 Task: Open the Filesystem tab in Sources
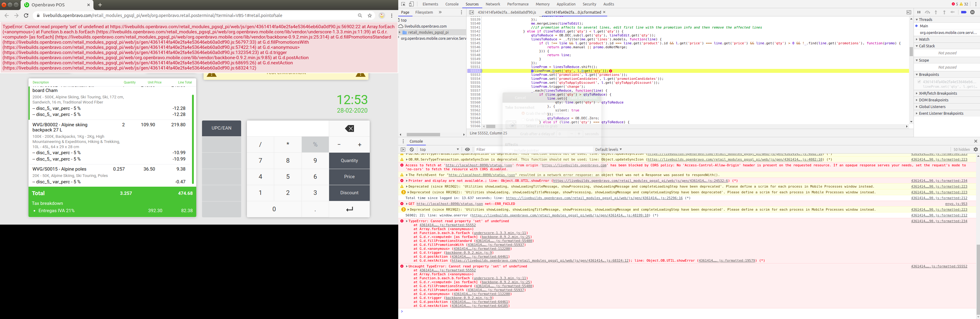(424, 12)
